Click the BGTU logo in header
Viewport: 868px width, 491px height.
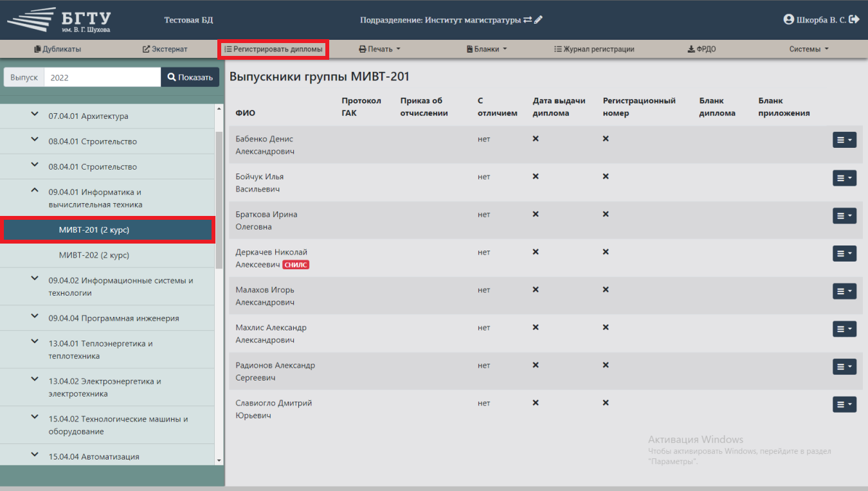coord(59,21)
